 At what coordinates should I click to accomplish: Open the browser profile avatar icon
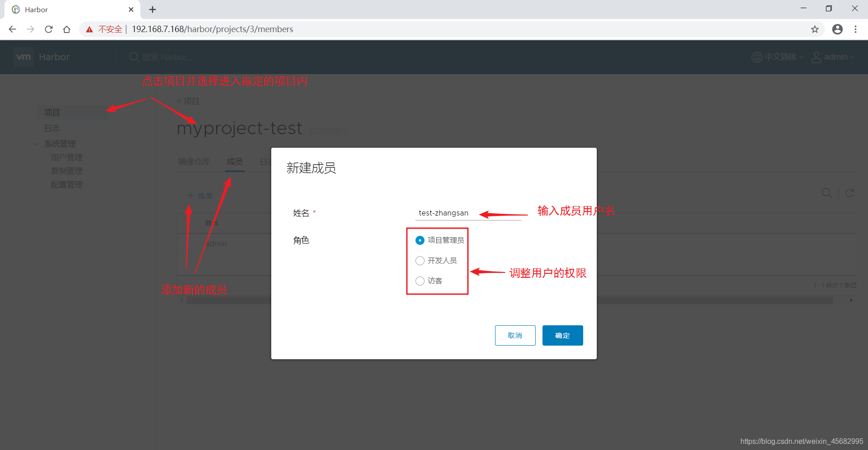click(837, 29)
